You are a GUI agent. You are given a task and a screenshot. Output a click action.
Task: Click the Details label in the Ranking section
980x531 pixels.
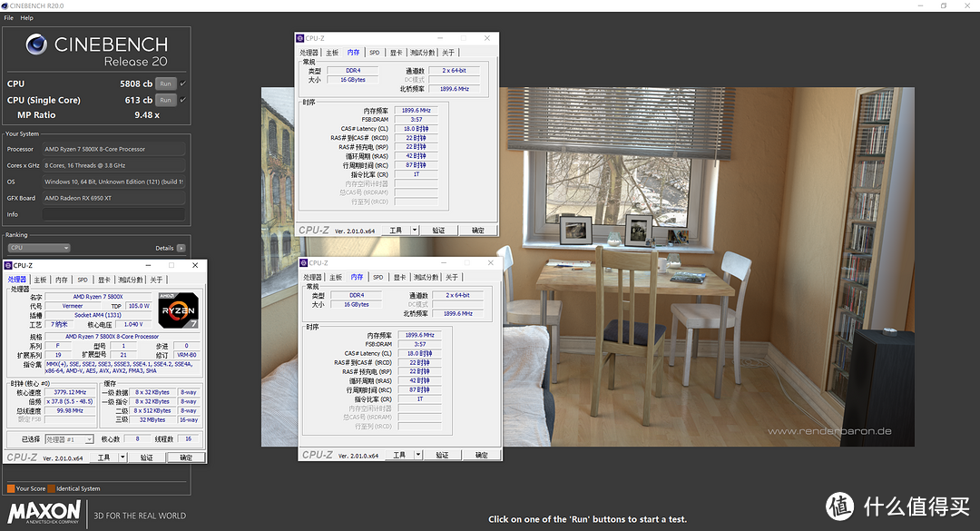tap(164, 249)
